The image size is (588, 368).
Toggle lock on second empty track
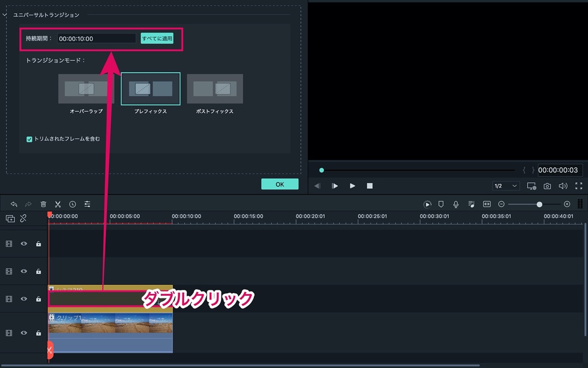coord(38,271)
